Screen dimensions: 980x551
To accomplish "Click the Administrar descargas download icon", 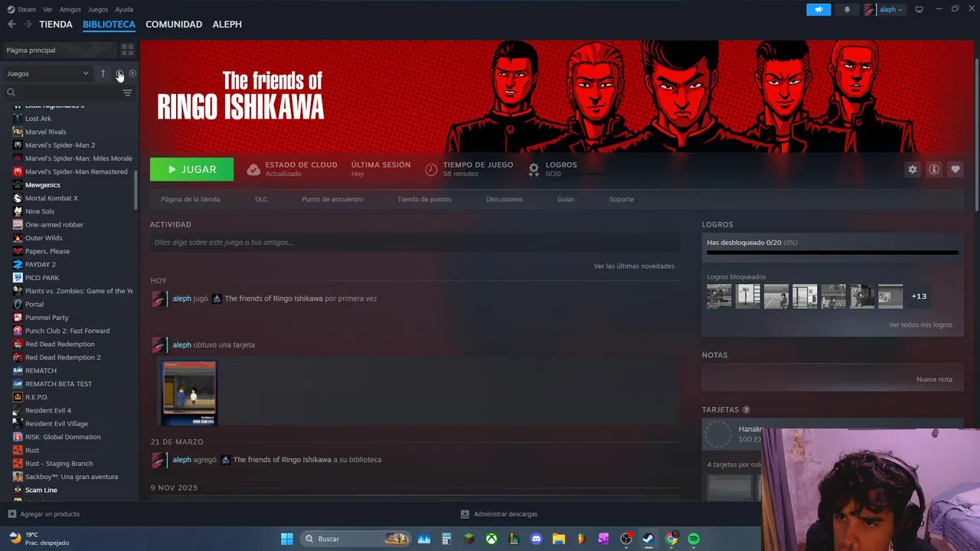I will tap(465, 514).
